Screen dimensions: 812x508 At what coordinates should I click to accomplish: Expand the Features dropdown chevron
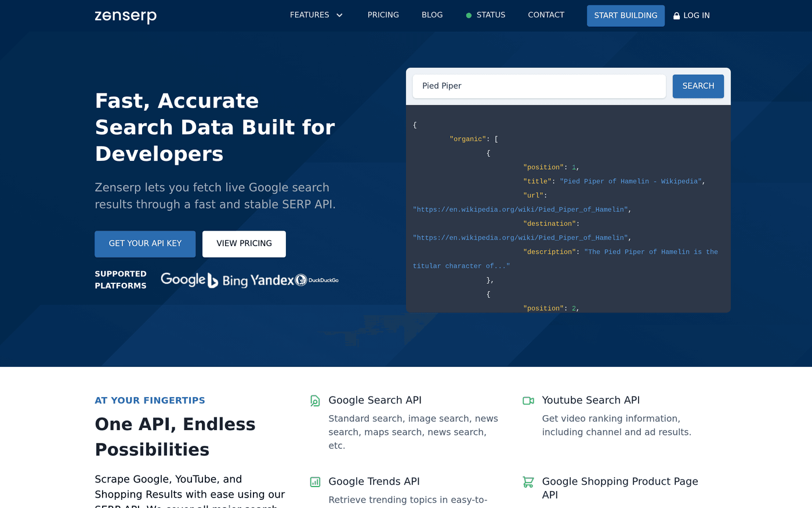point(339,16)
